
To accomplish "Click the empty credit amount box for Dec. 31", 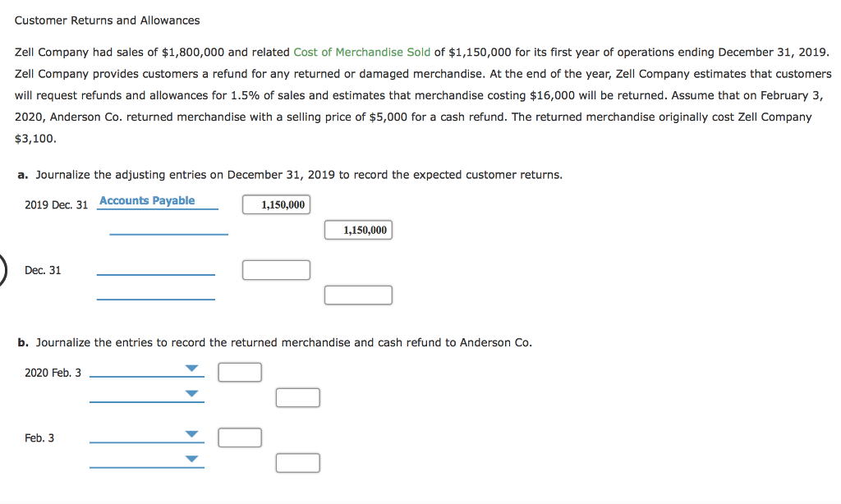I will coord(358,295).
